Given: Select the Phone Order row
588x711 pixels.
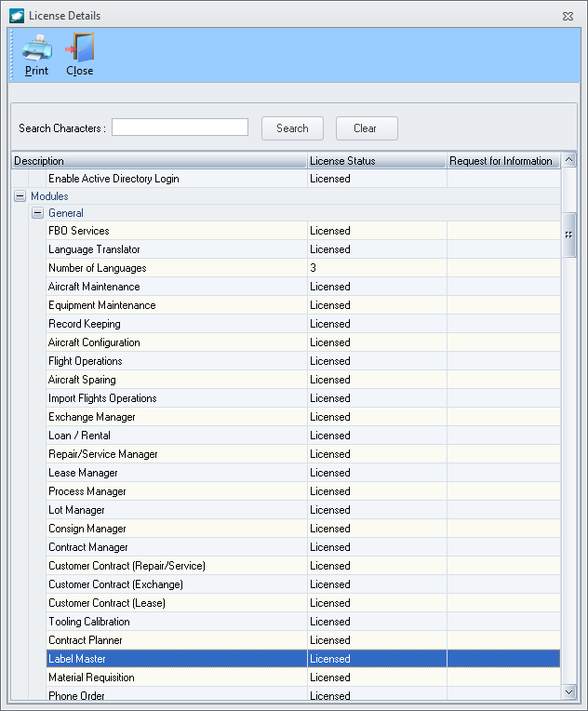Looking at the screenshot, I should click(x=303, y=693).
